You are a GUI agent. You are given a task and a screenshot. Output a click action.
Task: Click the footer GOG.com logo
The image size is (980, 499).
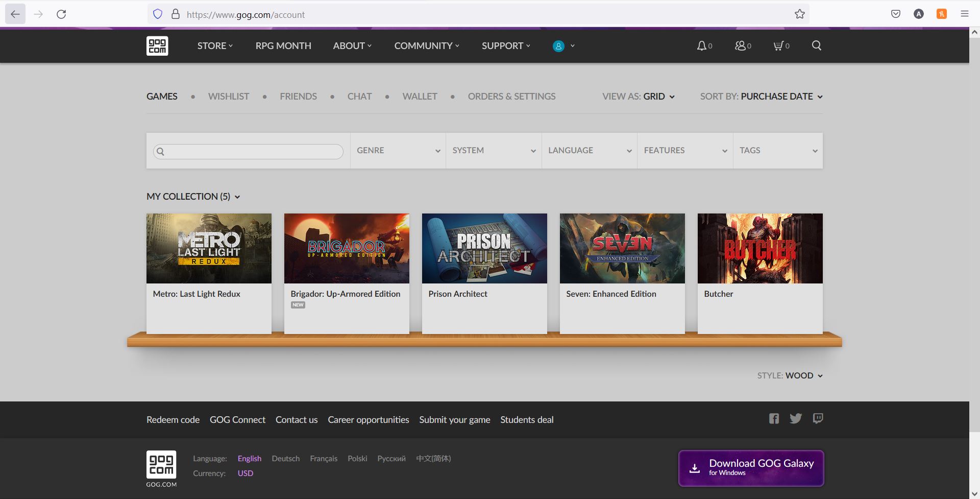[x=161, y=469]
